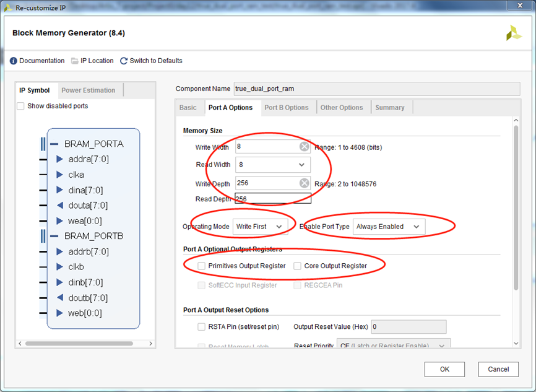536x392 pixels.
Task: Click the dina[7:0] port arrow
Action: pos(59,190)
